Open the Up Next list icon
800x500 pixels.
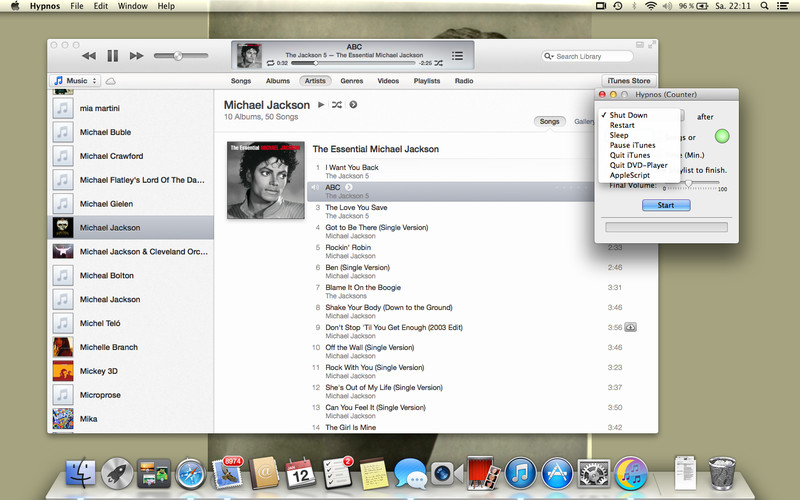tap(458, 56)
